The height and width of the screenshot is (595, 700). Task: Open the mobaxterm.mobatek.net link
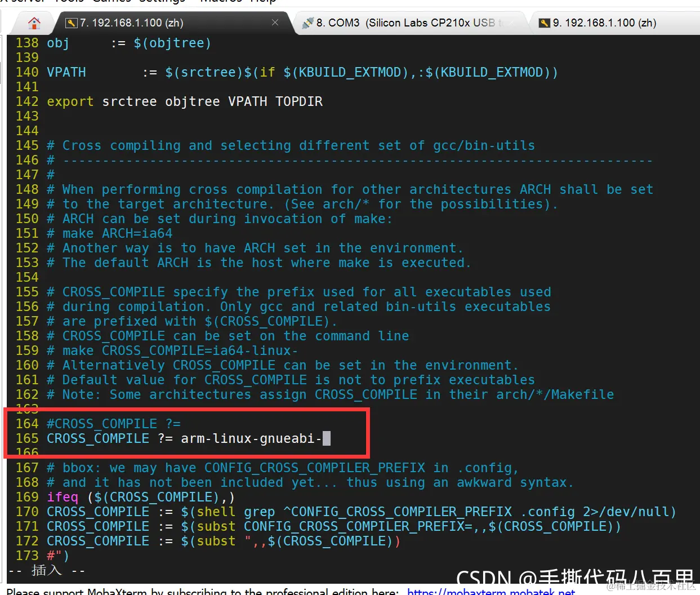491,592
